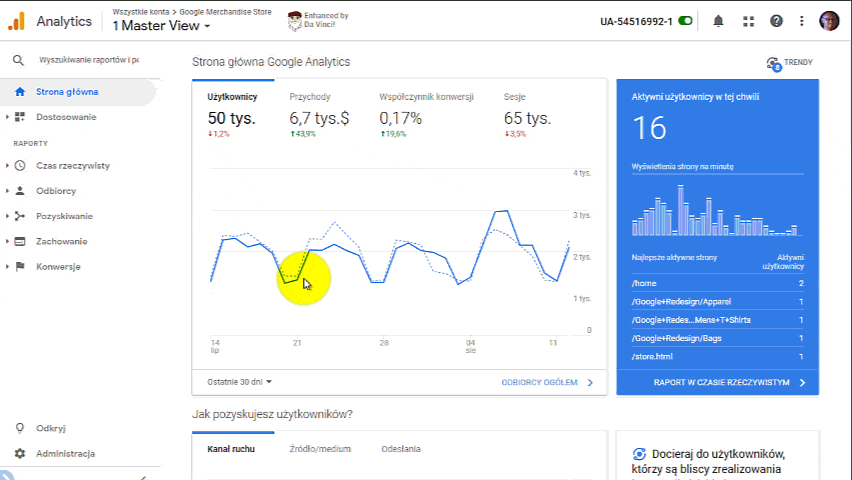Toggle the UA-54516992-1 switch

coord(685,21)
